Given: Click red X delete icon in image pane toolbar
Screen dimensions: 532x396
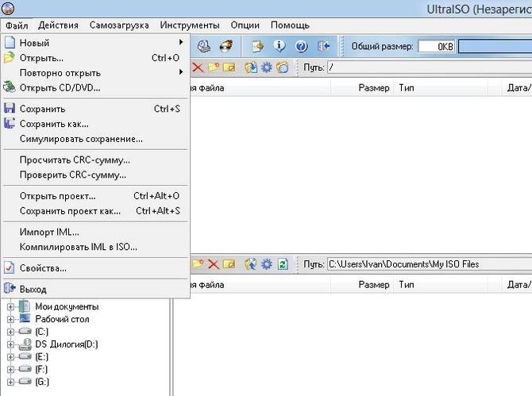Looking at the screenshot, I should 198,67.
